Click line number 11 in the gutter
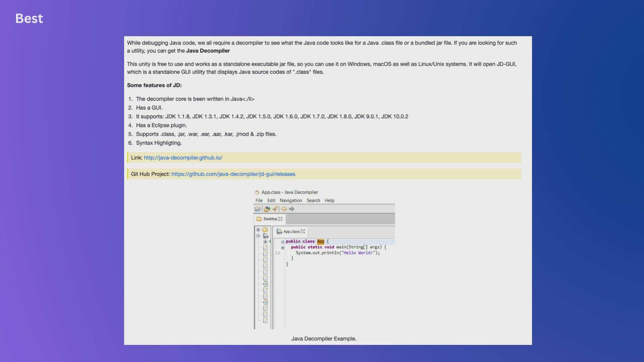Viewport: 644px width, 362px height. [x=278, y=253]
